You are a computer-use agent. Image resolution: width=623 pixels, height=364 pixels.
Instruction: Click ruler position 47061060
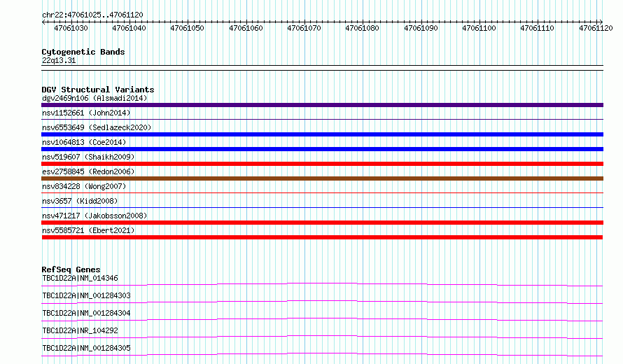[x=246, y=28]
